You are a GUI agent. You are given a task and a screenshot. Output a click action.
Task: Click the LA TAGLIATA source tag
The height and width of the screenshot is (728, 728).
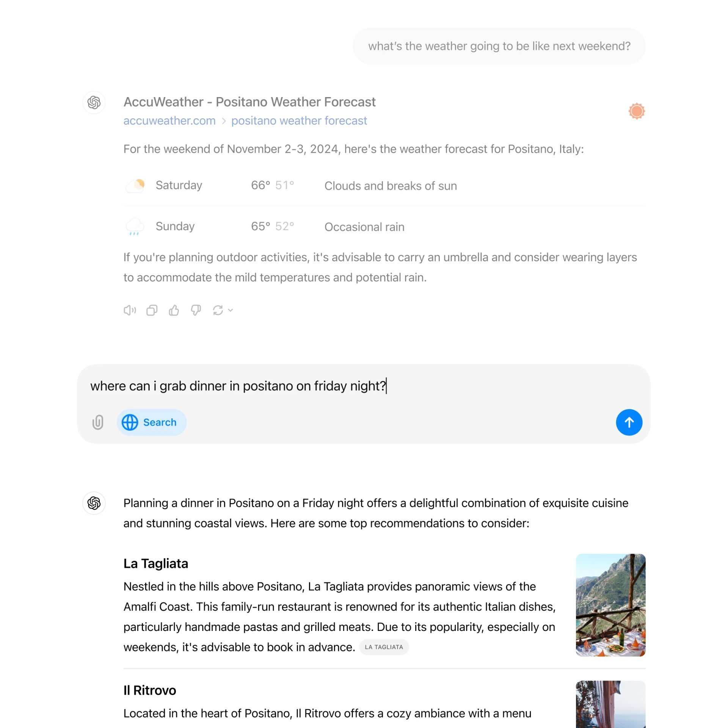click(x=383, y=646)
